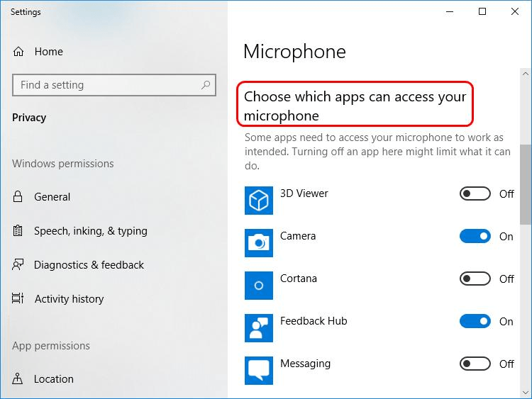Image resolution: width=532 pixels, height=399 pixels.
Task: Enable Cortana microphone toggle
Action: (x=475, y=279)
